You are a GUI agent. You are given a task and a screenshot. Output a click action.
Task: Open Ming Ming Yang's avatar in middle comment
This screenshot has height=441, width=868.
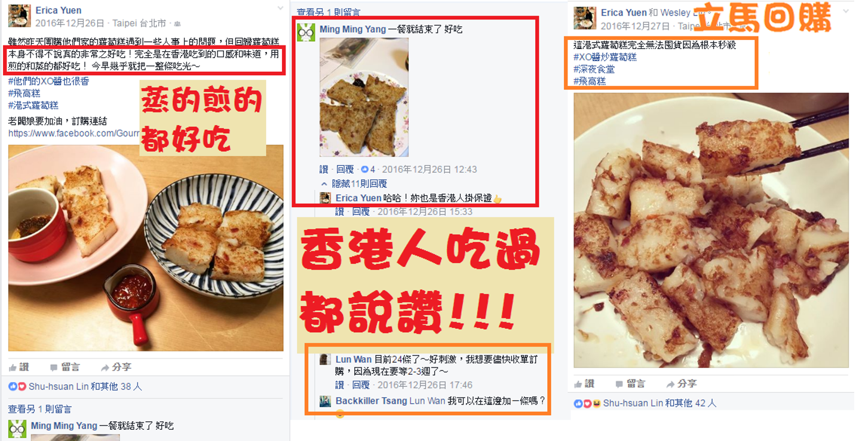[306, 32]
